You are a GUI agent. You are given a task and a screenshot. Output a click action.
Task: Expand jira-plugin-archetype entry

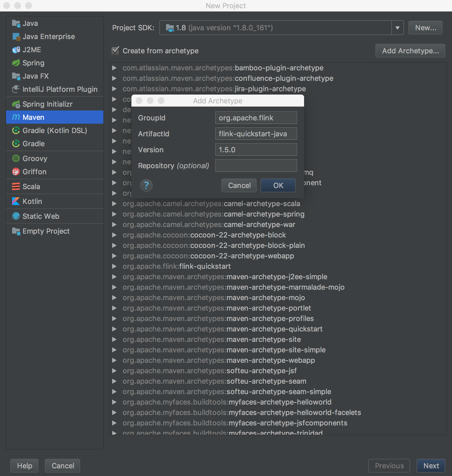click(114, 89)
